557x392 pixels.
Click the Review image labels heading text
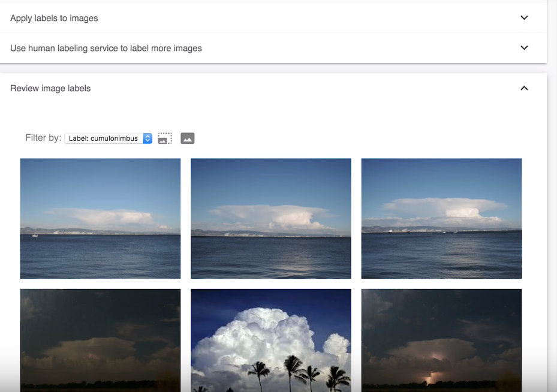[x=50, y=88]
